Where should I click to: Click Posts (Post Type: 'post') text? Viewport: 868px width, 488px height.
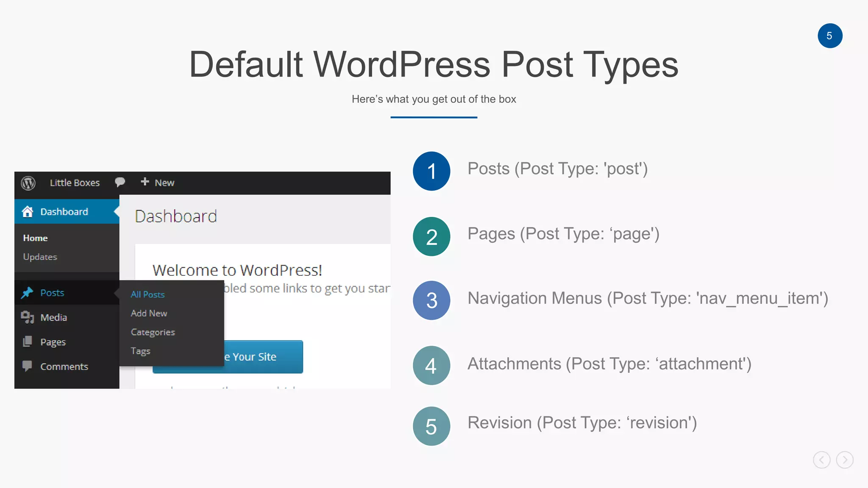coord(558,169)
